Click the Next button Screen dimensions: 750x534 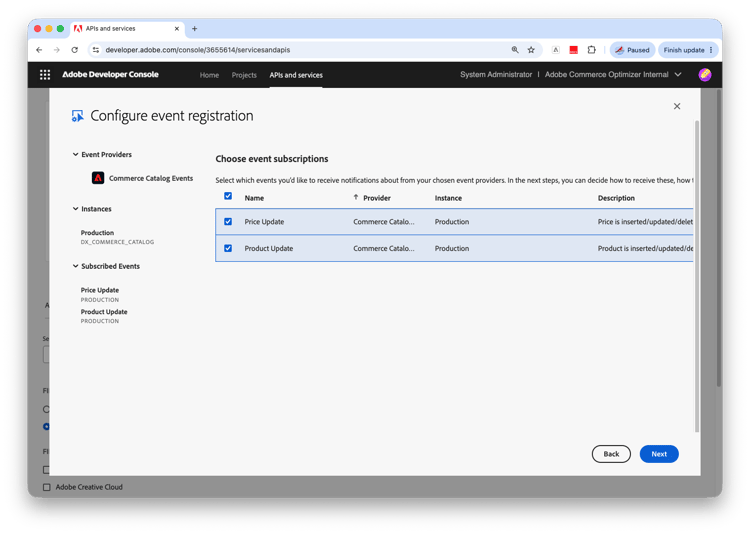click(659, 454)
